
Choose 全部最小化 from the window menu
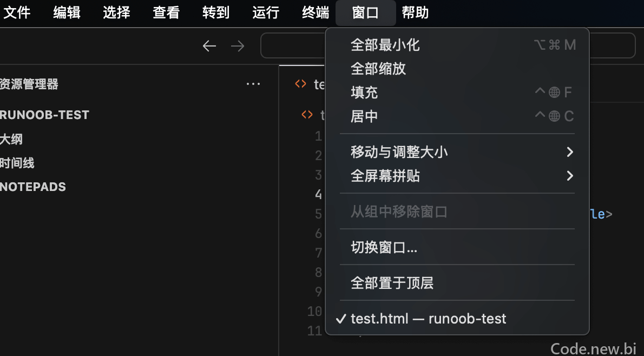coord(457,45)
